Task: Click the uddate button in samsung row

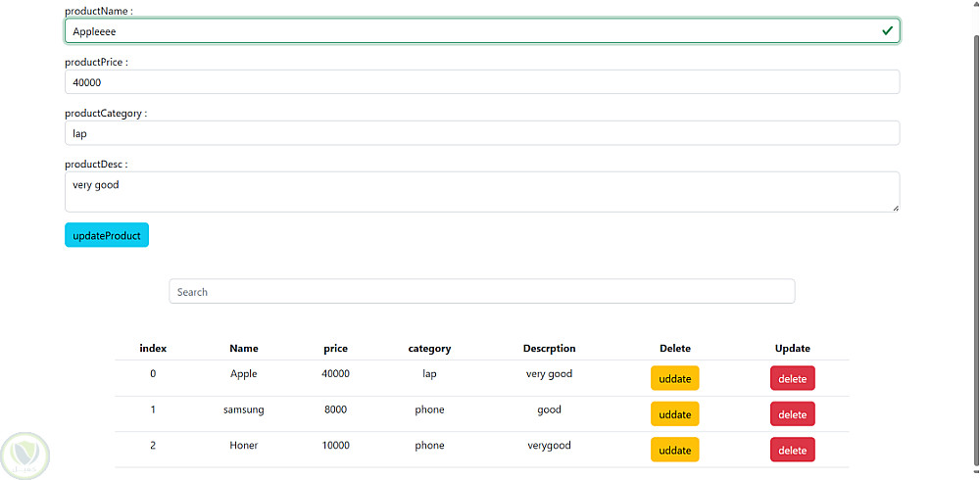Action: 675,413
